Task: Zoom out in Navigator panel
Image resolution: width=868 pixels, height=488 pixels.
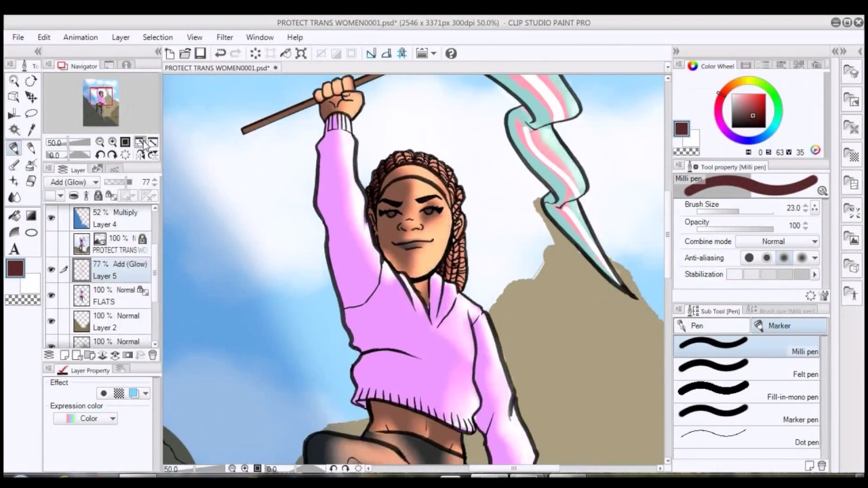Action: click(x=100, y=142)
